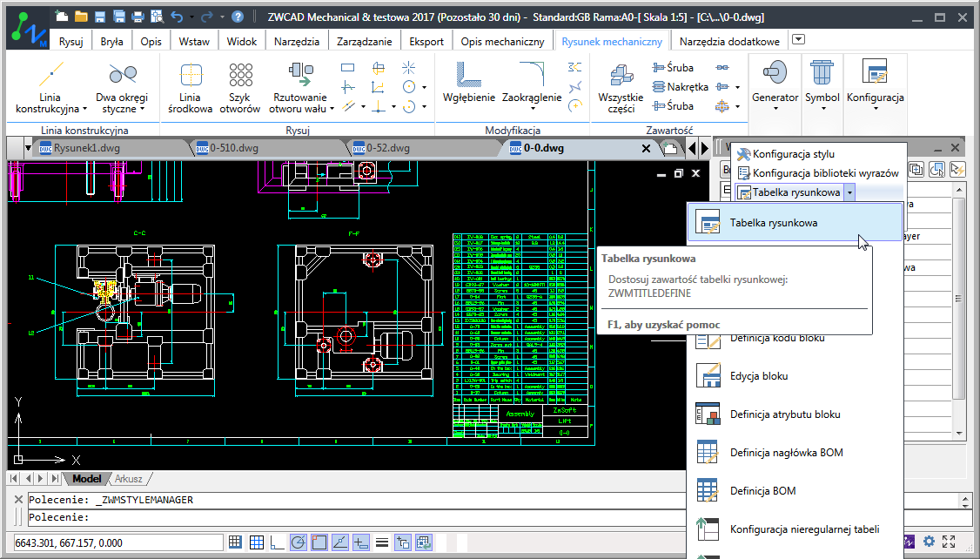Switch to the Arkusz layout tab
Viewport: 980px width, 559px height.
point(128,479)
